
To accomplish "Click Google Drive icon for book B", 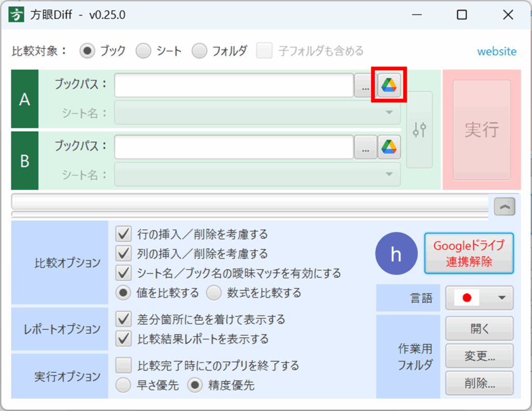I will (389, 147).
